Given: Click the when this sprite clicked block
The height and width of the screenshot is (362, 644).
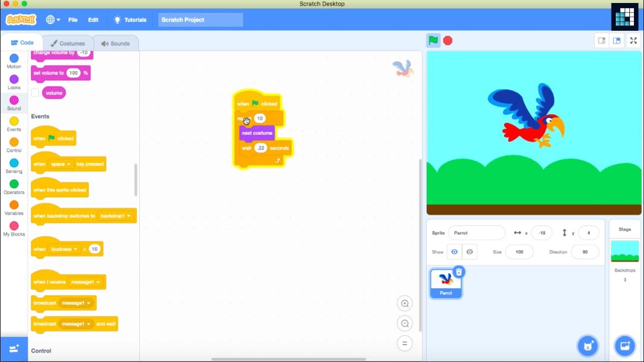Looking at the screenshot, I should pos(59,190).
